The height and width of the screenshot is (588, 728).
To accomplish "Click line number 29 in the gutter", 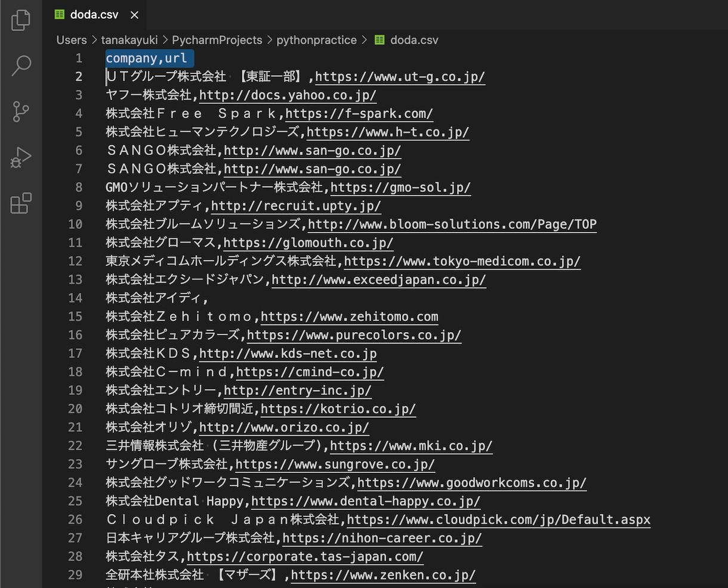I will 75,575.
